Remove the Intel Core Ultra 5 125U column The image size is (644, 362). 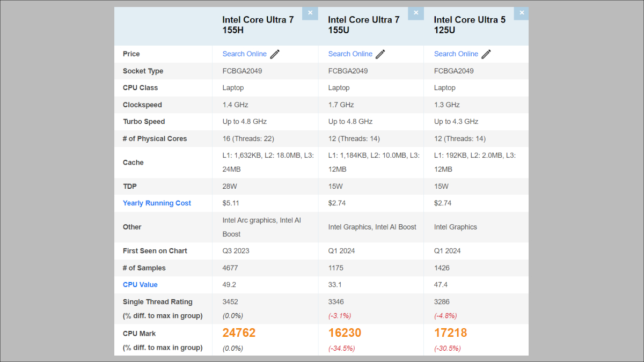pyautogui.click(x=522, y=13)
